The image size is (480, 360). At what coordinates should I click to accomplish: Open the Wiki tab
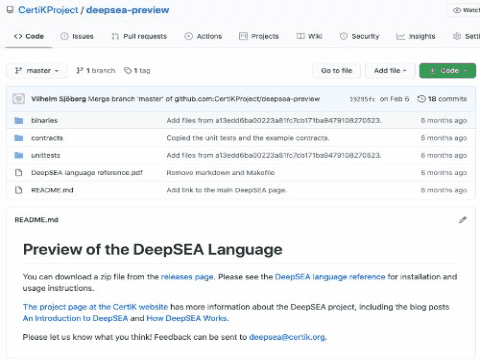[x=309, y=36]
